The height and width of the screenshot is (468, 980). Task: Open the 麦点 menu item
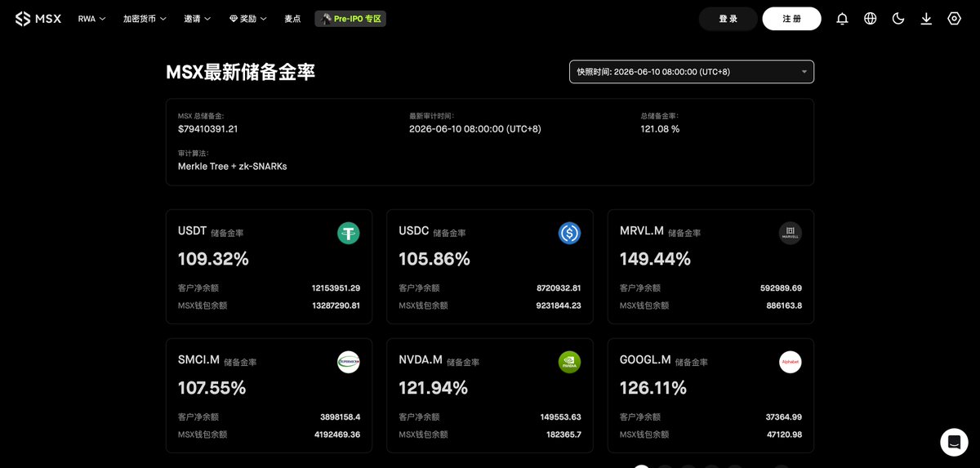click(x=292, y=19)
